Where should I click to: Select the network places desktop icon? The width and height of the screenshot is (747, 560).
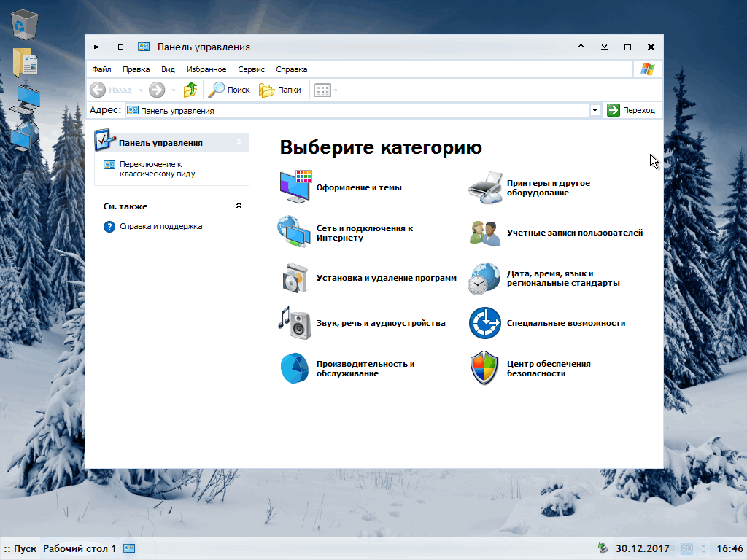(x=25, y=136)
